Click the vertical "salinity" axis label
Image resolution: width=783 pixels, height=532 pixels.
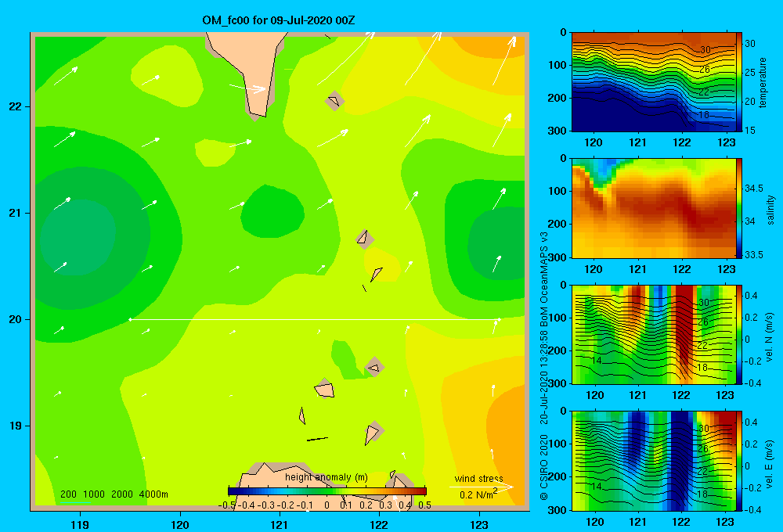pos(770,210)
